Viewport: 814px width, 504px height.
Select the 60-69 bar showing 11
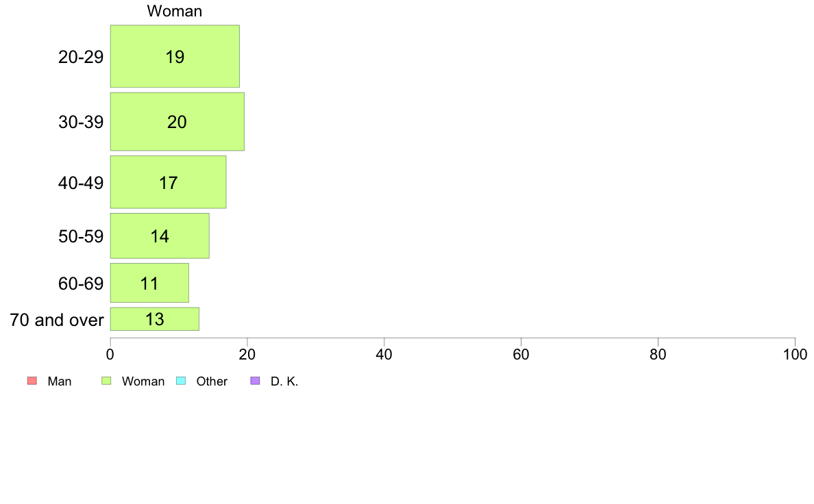tap(149, 283)
